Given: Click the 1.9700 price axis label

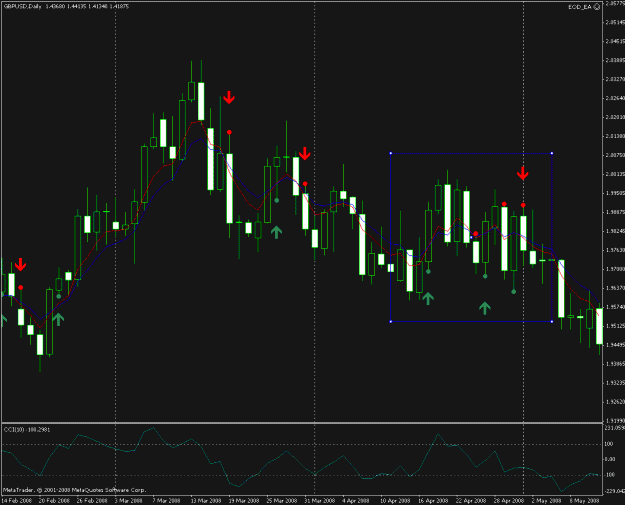Looking at the screenshot, I should pyautogui.click(x=614, y=269).
